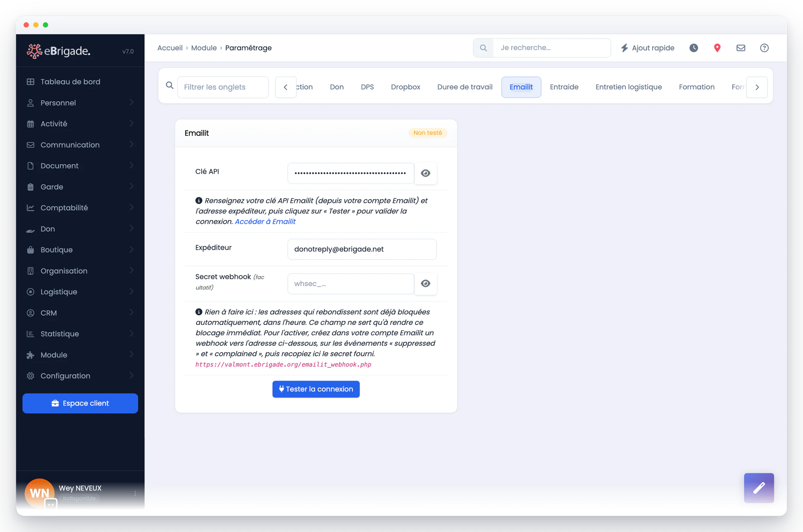Screen dimensions: 803x532
Task: Select the active Emailit tab
Action: click(x=521, y=87)
